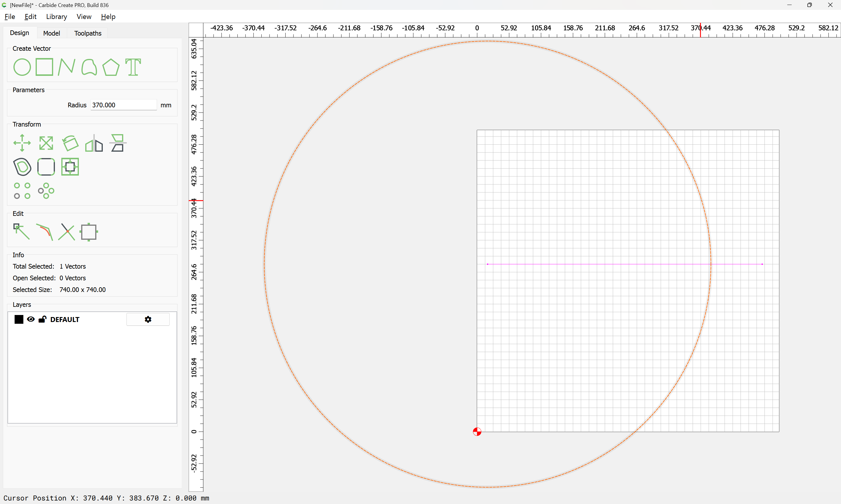
Task: Choose the Polyline drawing tool
Action: tap(66, 67)
